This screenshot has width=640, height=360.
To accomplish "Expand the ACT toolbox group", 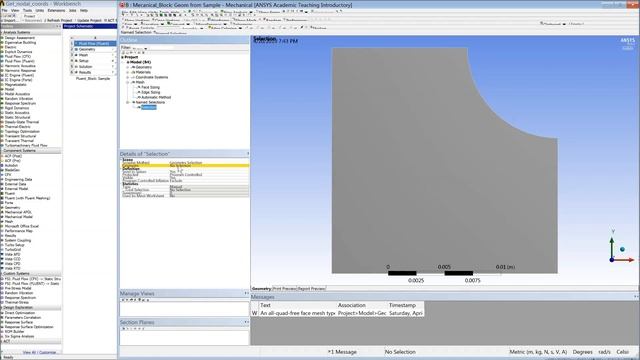I will pyautogui.click(x=2, y=341).
